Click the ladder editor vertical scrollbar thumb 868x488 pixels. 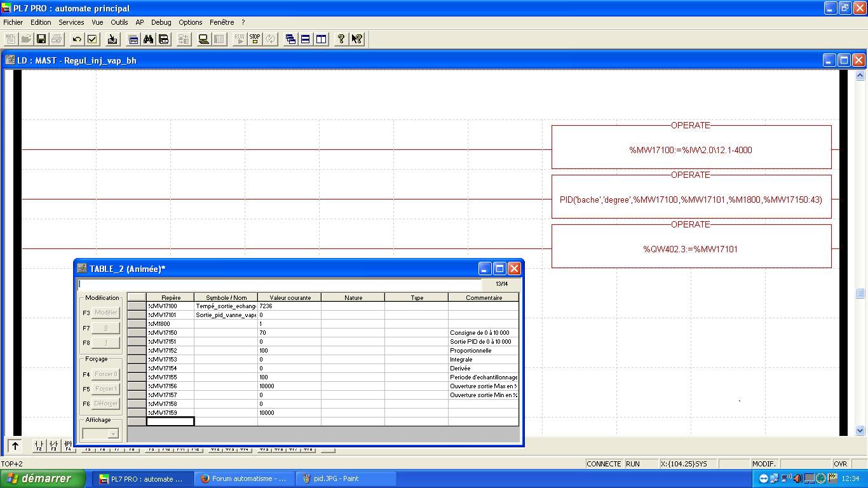860,293
